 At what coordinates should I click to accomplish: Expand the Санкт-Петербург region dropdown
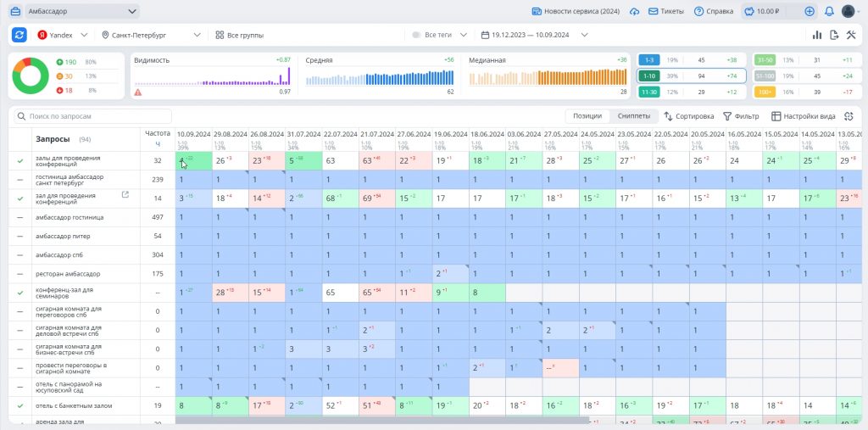[x=150, y=36]
